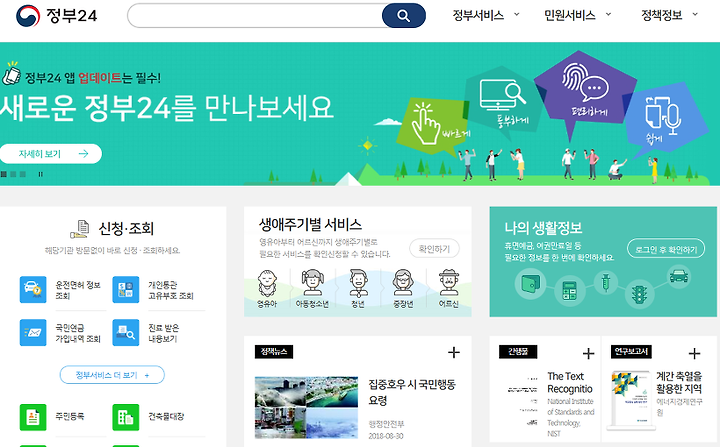Click the syringe icon in 나의 생활정보
Screen dimensions: 720x447
[x=606, y=282]
